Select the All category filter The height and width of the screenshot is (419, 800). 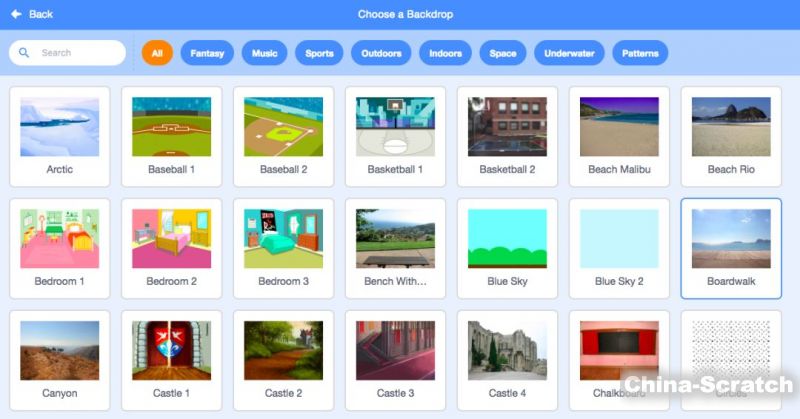[157, 53]
